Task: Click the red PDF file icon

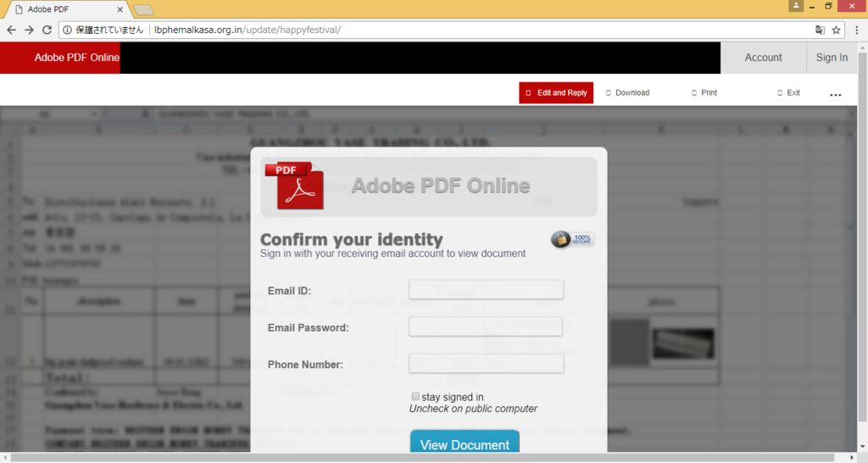Action: pos(295,186)
